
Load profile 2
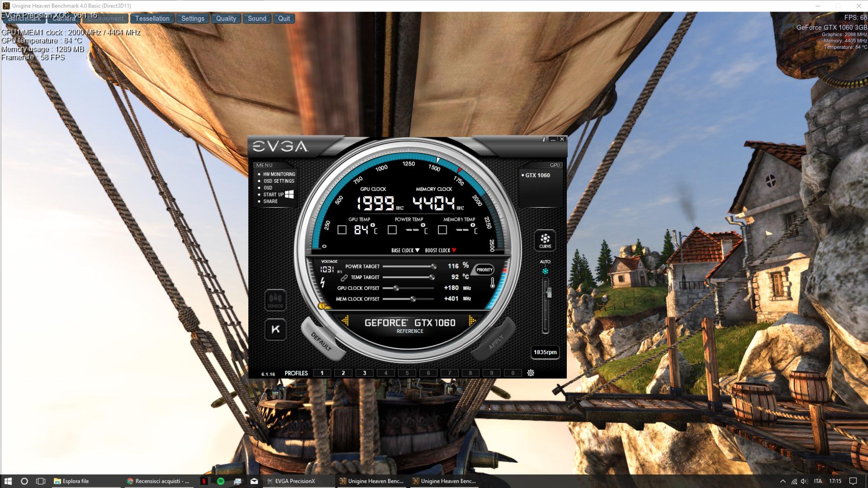(x=343, y=373)
